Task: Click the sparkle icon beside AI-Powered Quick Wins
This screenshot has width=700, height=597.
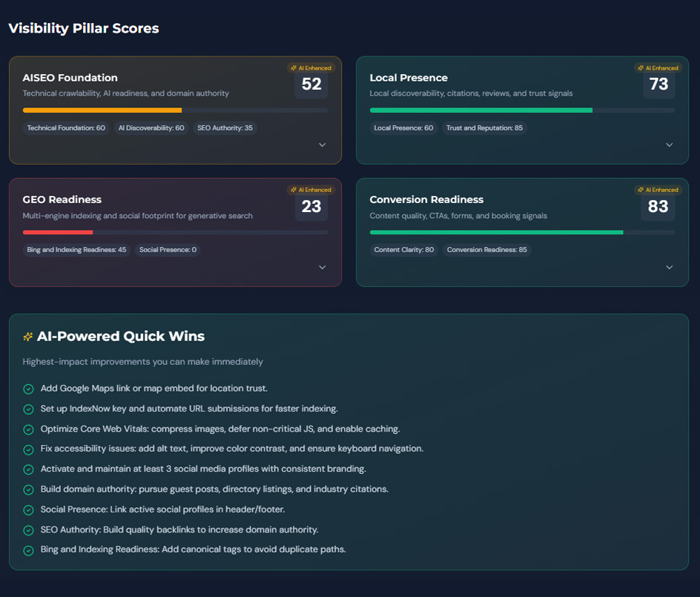Action: pos(28,337)
